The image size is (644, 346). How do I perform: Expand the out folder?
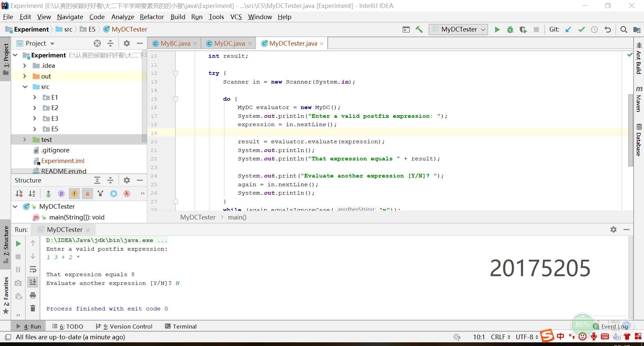(24, 76)
